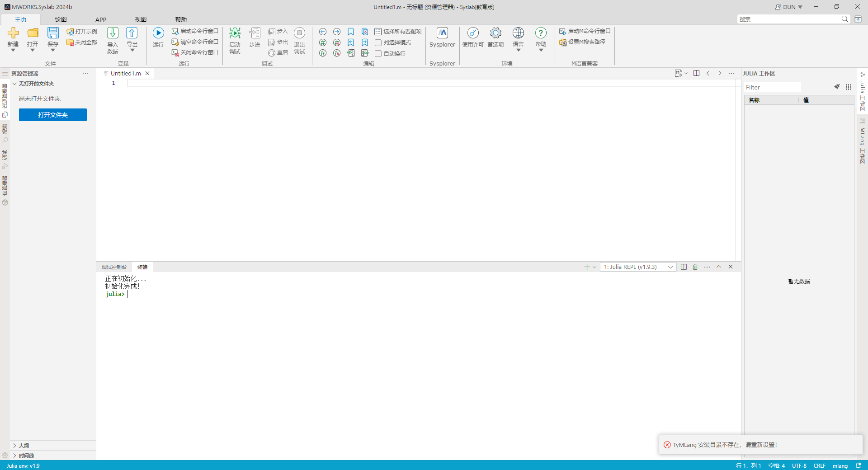Click the 打开 (Open) folder icon
The height and width of the screenshot is (470, 868).
click(33, 33)
